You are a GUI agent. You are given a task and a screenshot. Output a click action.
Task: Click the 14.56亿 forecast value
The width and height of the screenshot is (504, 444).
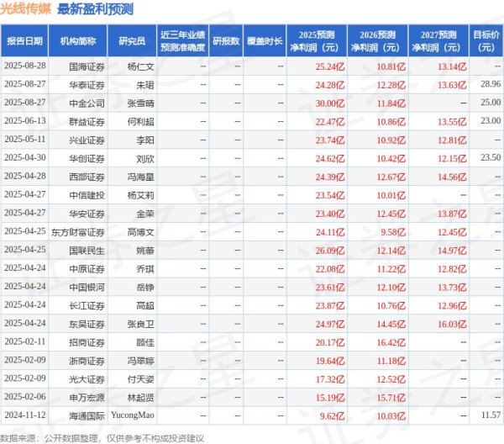[452, 177]
